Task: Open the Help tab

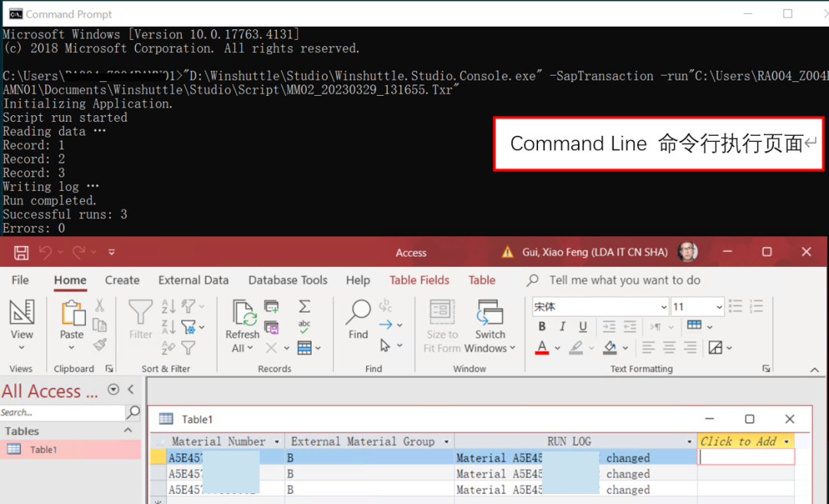Action: pos(358,280)
